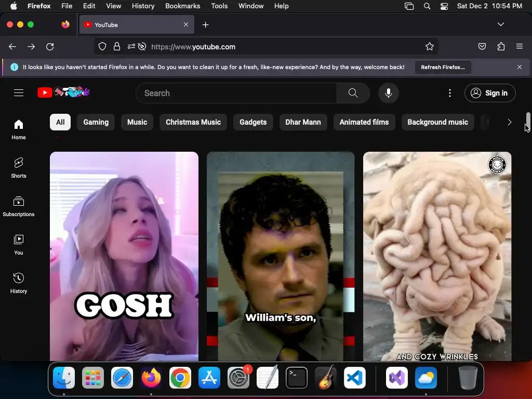The image size is (532, 399).
Task: Open the App Store from Dock
Action: (209, 378)
